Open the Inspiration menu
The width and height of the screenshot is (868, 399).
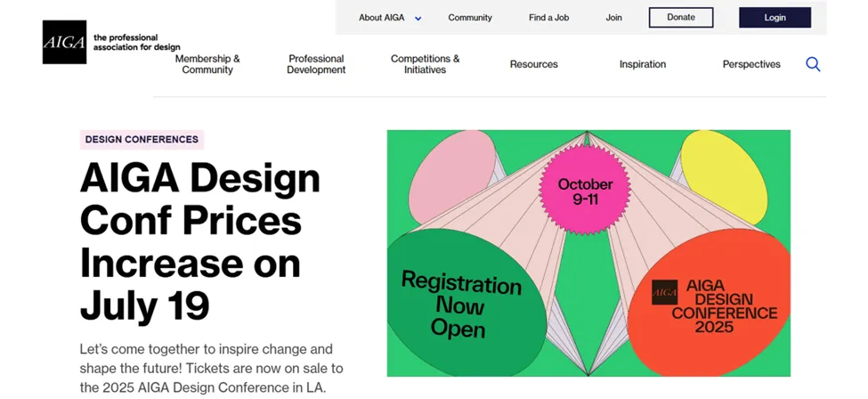[x=642, y=64]
